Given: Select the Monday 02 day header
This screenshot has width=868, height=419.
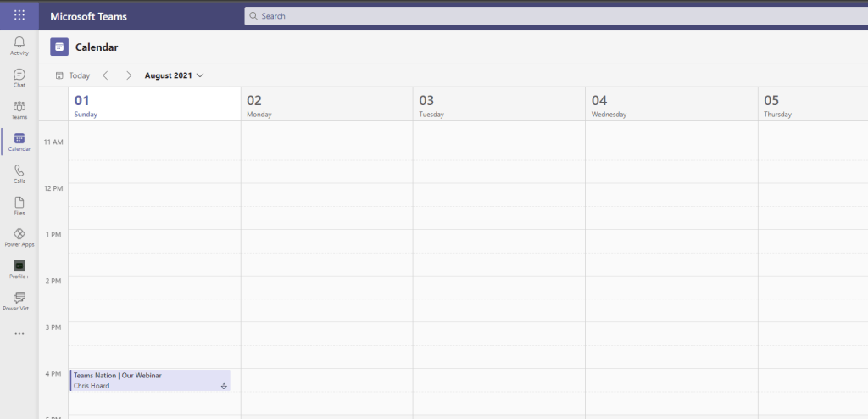Looking at the screenshot, I should [x=326, y=104].
